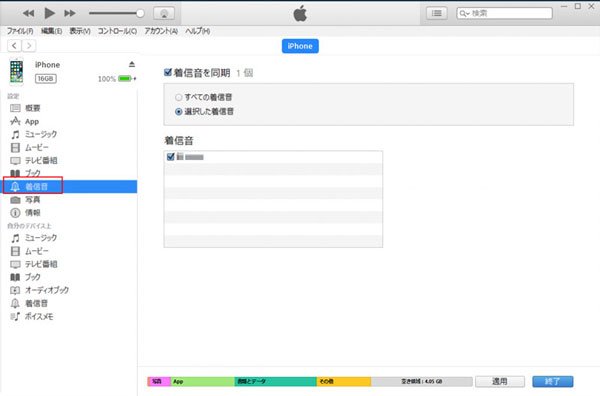This screenshot has height=396, width=600.
Task: Go forward with the right arrow button
Action: (x=29, y=46)
